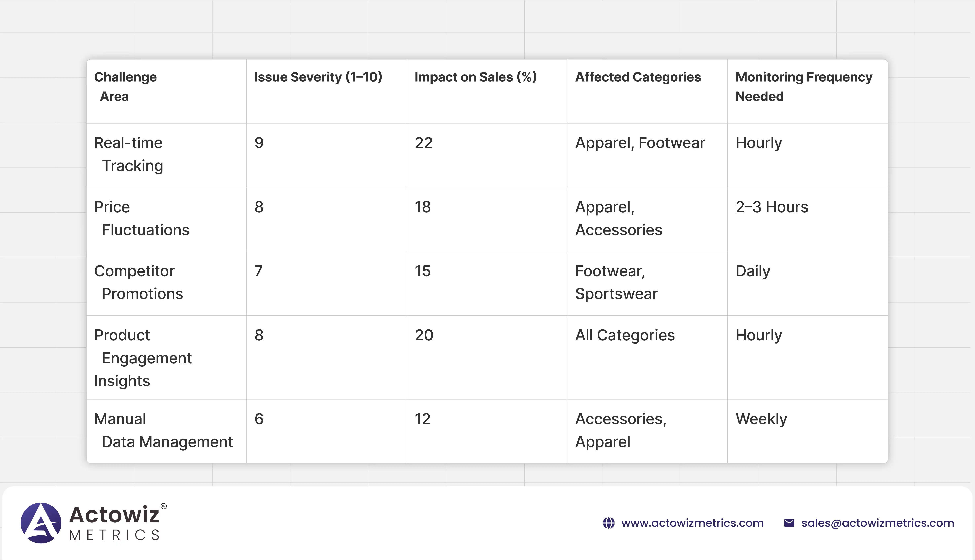The height and width of the screenshot is (560, 975).
Task: Select the Competitor Promotions cell
Action: coord(139,282)
